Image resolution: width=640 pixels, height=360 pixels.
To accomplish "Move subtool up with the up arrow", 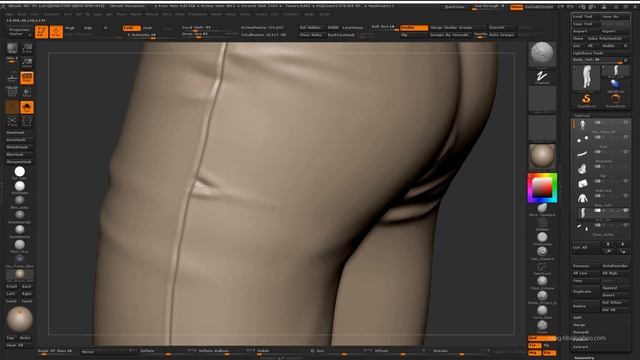I will [608, 244].
